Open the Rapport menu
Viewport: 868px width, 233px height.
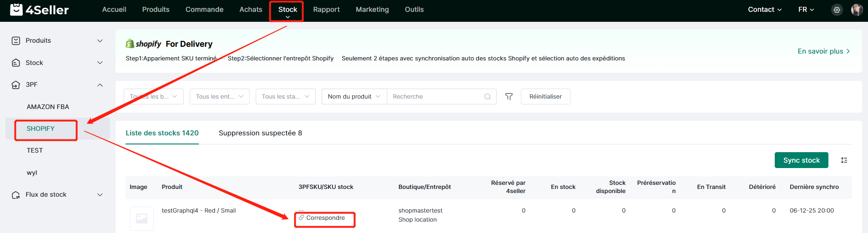[326, 10]
